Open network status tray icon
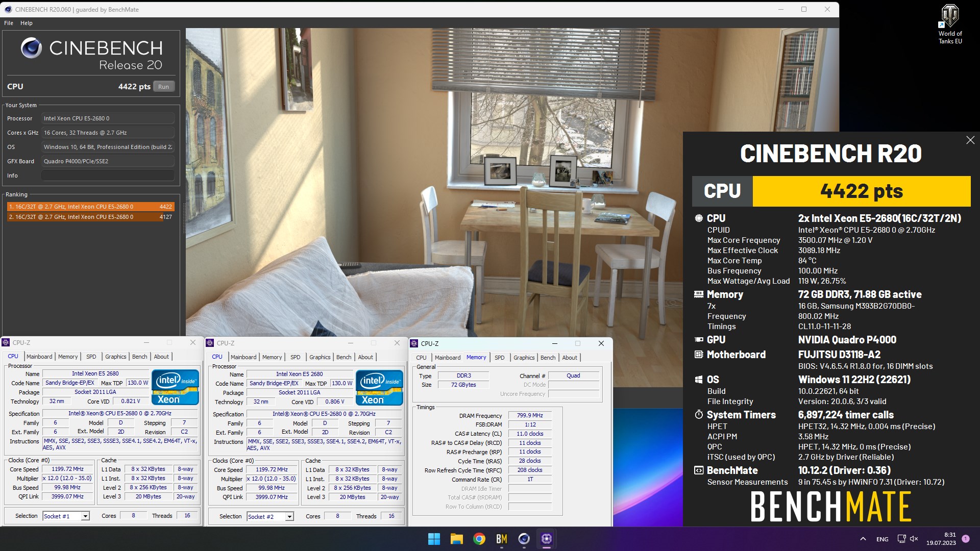980x551 pixels. click(x=901, y=539)
